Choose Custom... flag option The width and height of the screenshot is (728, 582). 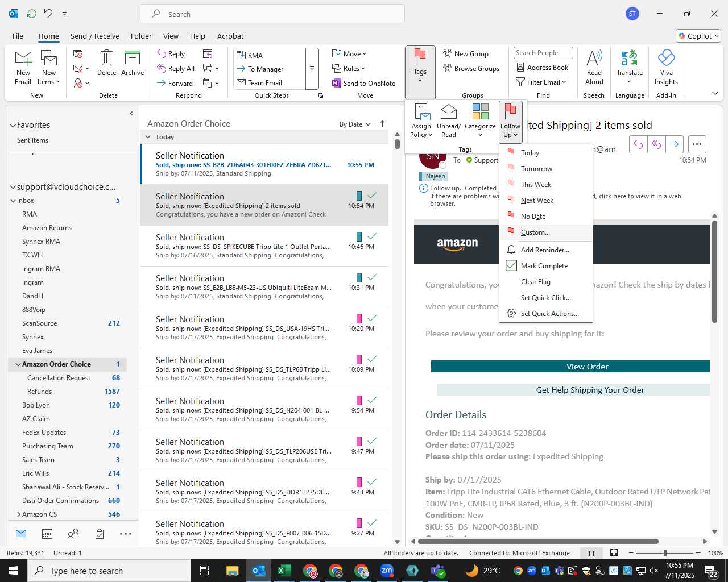point(546,232)
